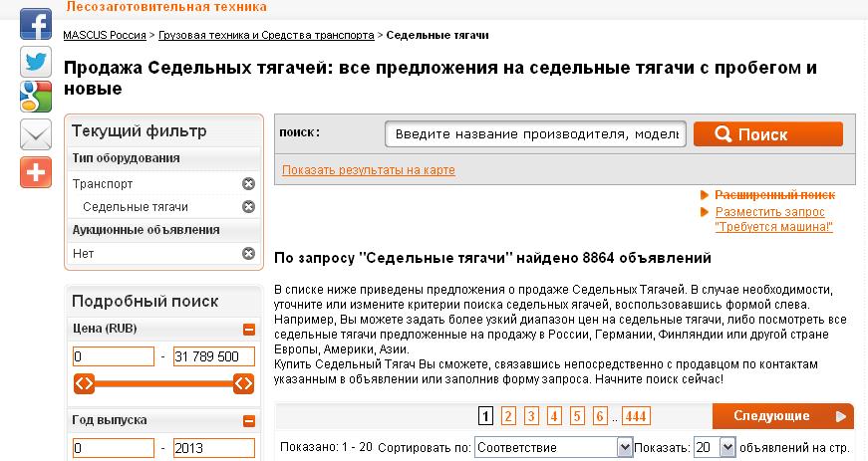Jump to last page 444
Image resolution: width=868 pixels, height=461 pixels.
tap(636, 415)
